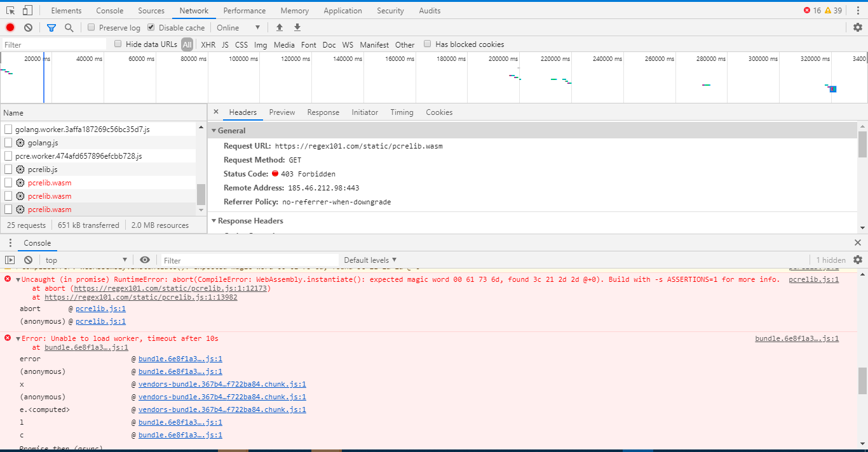Open DevTools settings via gear icon
This screenshot has width=868, height=452.
[x=858, y=27]
